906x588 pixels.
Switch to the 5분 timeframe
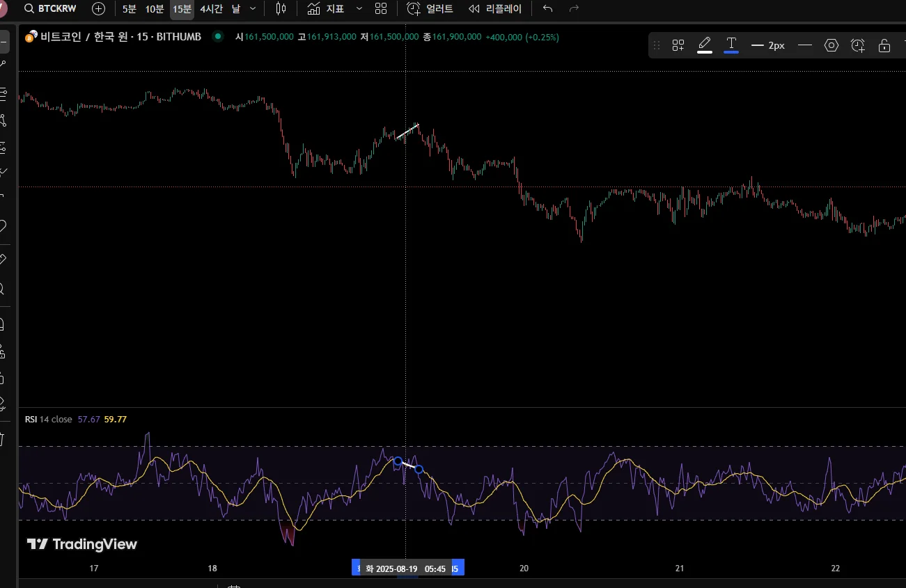click(x=130, y=9)
